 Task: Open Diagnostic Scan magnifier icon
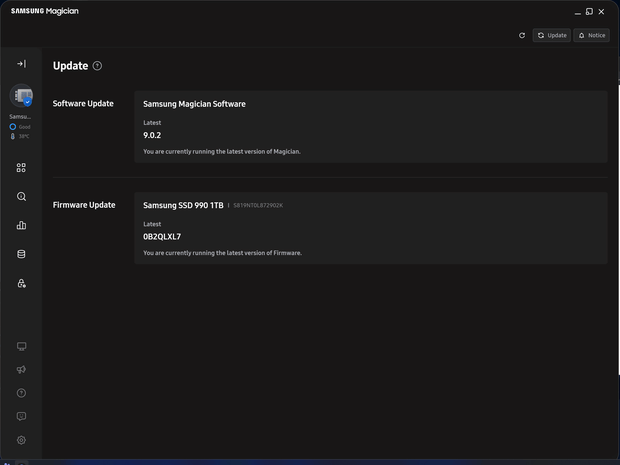pyautogui.click(x=21, y=197)
